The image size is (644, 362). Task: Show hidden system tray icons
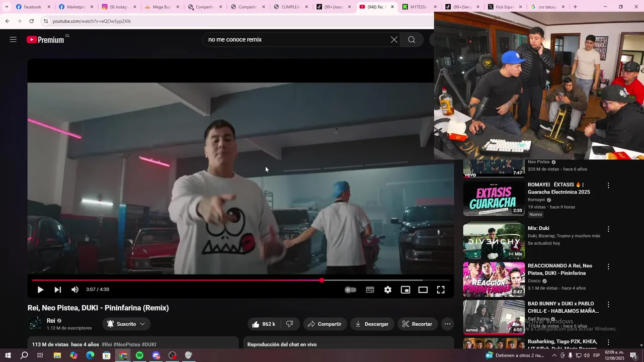[x=554, y=355]
